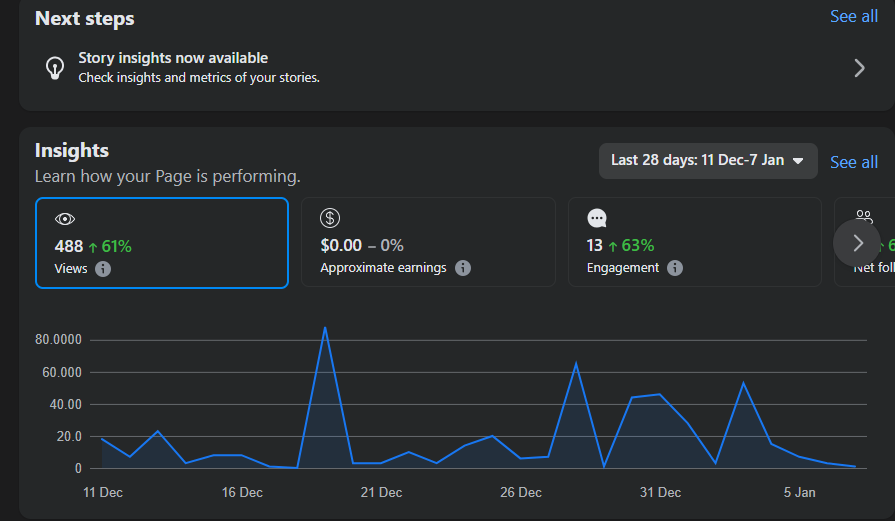Click the 26 Dec label on chart axis
895x521 pixels.
coord(520,492)
